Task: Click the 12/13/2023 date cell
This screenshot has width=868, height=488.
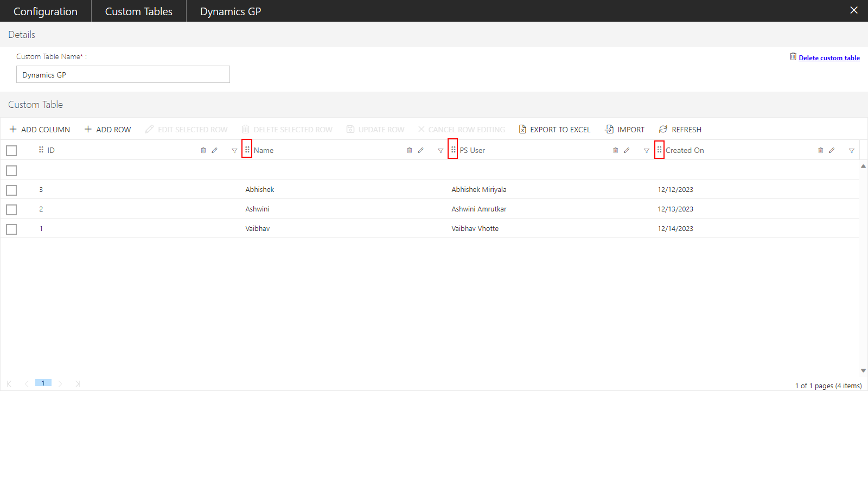Action: [x=675, y=209]
